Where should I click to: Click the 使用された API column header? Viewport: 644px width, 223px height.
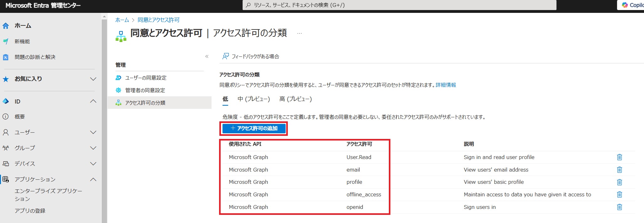(x=245, y=144)
